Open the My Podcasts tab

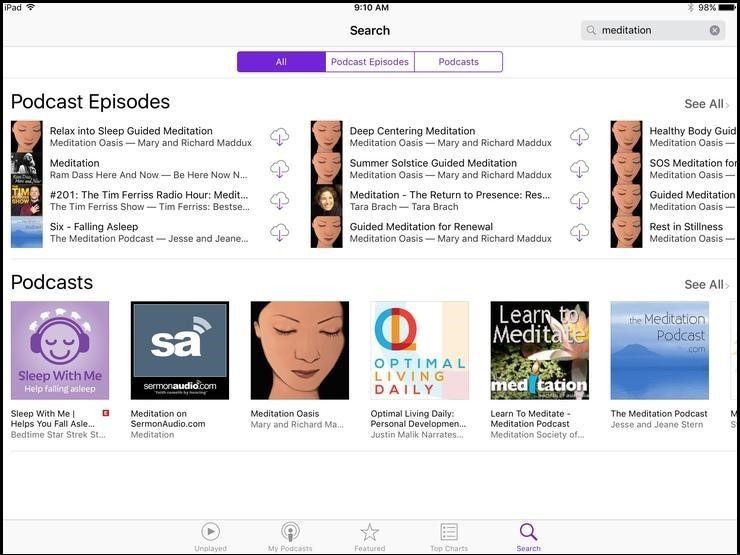coord(290,537)
